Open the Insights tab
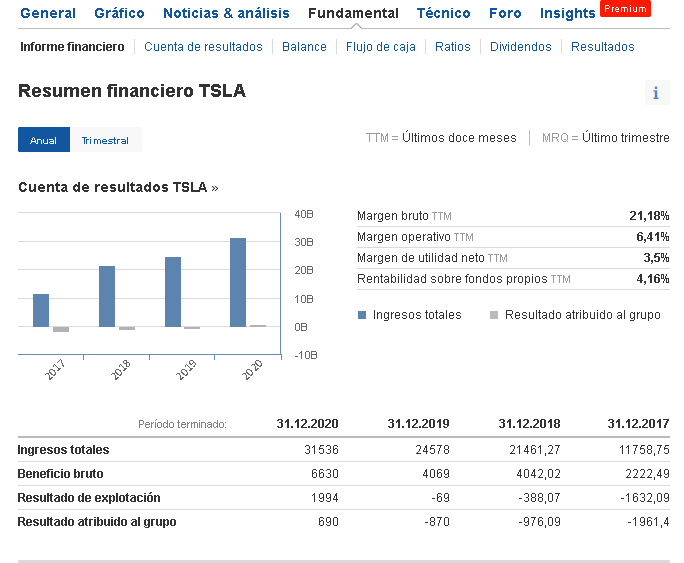This screenshot has width=684, height=563. (568, 13)
